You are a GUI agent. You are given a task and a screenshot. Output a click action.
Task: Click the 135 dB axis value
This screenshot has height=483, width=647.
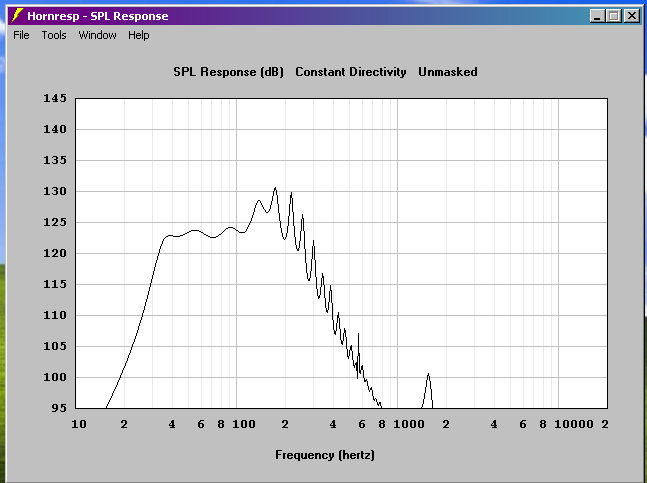tap(55, 160)
